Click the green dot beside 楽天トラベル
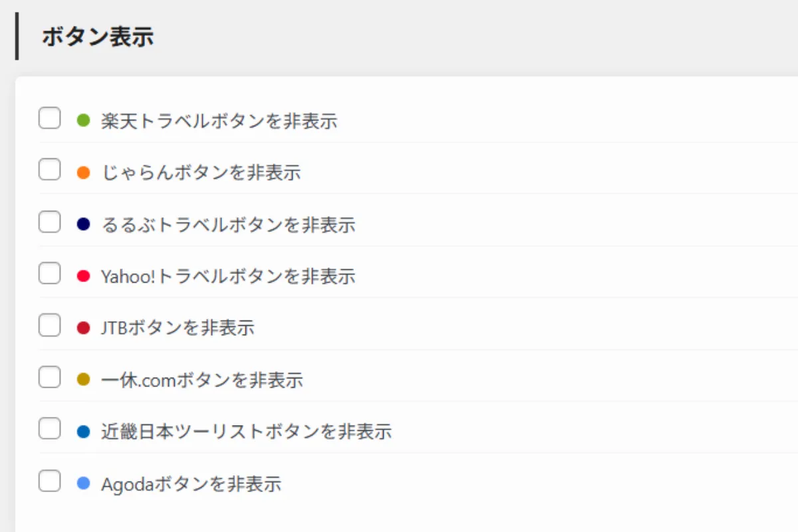Image resolution: width=798 pixels, height=532 pixels. [x=84, y=119]
